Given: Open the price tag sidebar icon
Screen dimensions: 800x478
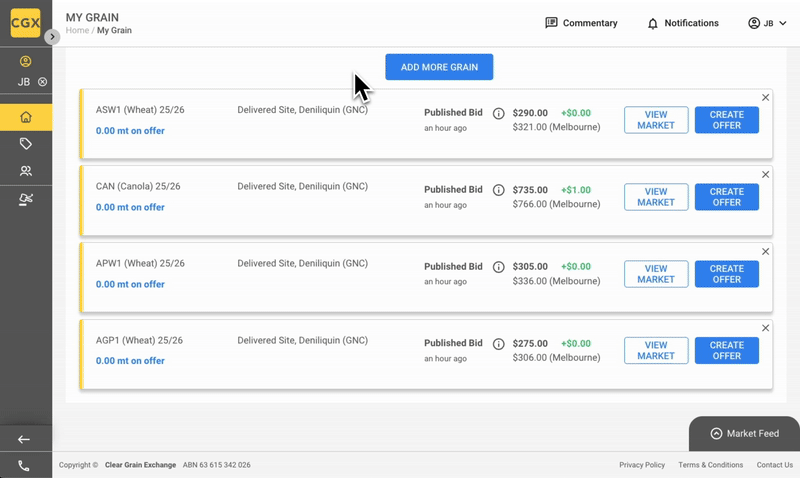Looking at the screenshot, I should pyautogui.click(x=26, y=144).
